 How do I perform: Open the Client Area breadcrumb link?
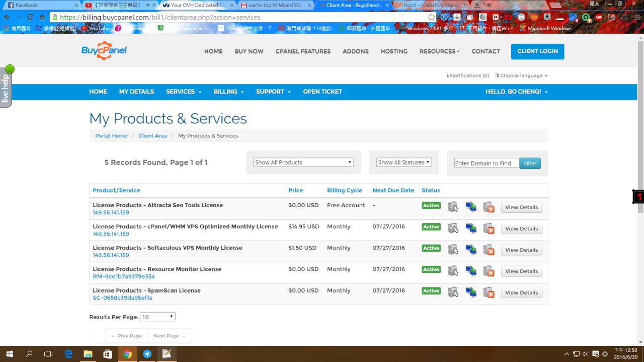click(x=152, y=136)
